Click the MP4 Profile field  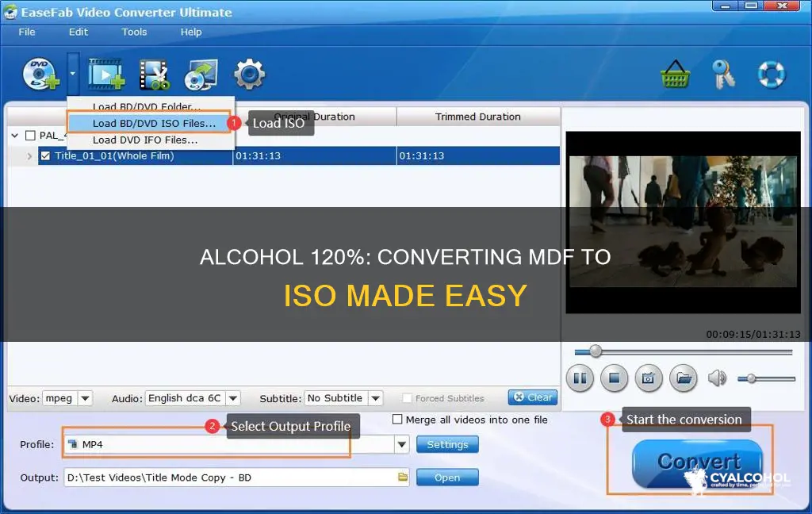(229, 444)
